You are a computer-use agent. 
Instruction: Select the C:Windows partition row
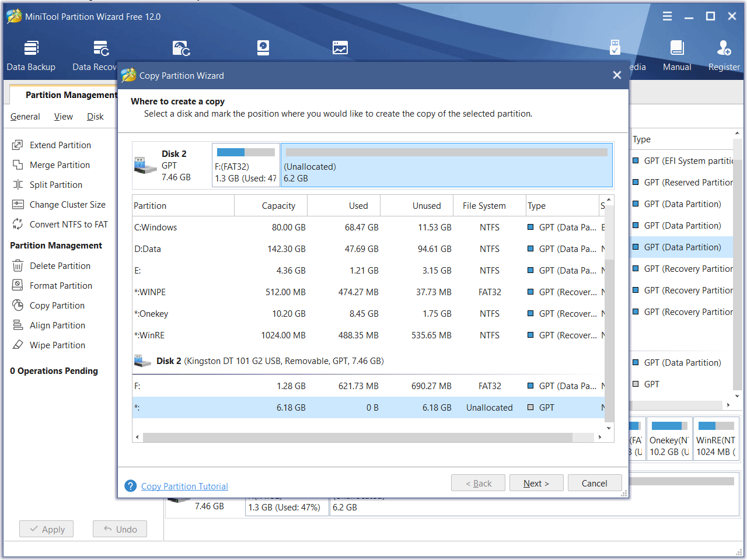click(x=368, y=227)
